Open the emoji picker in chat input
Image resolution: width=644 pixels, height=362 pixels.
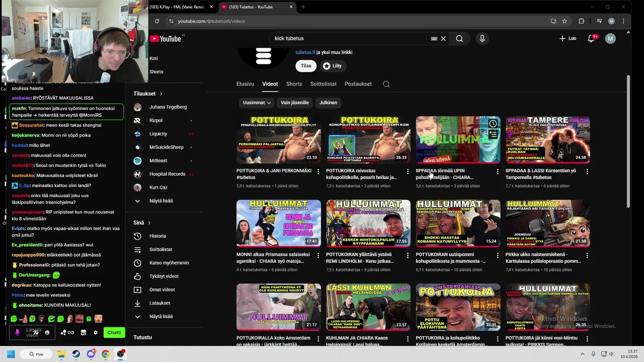(x=47, y=333)
